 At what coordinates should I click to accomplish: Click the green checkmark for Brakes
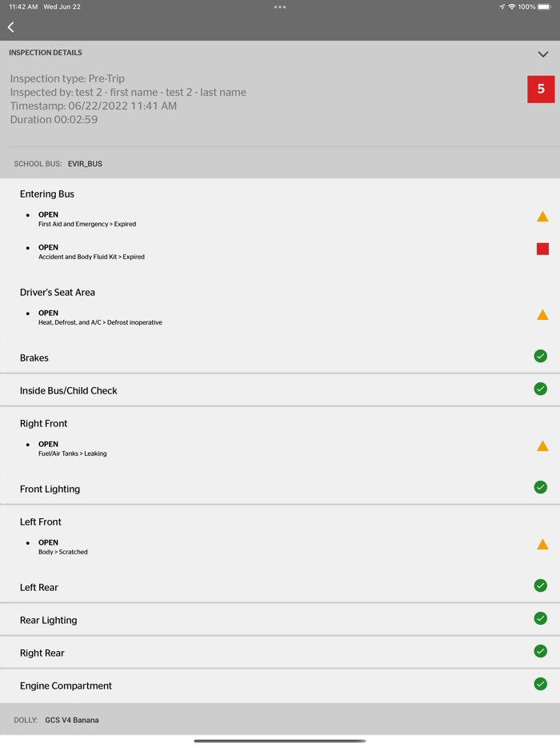(x=541, y=356)
